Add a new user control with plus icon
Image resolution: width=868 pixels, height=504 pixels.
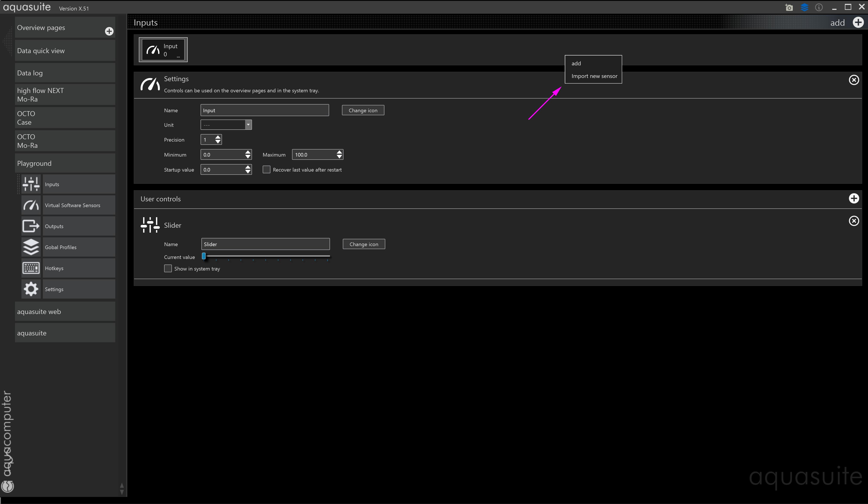coord(853,199)
